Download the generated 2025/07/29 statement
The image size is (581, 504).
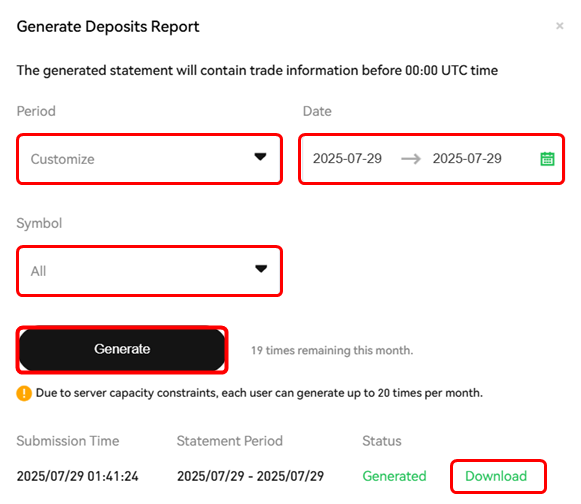tap(496, 476)
